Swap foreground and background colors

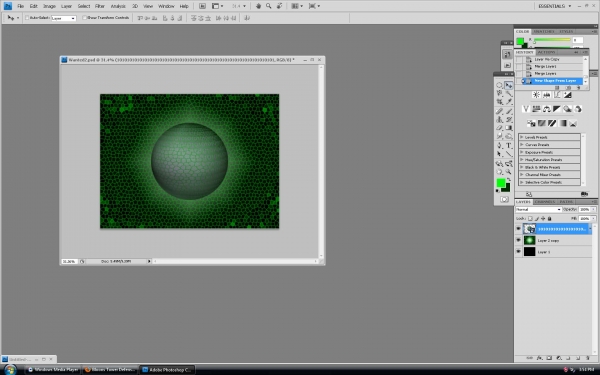509,180
